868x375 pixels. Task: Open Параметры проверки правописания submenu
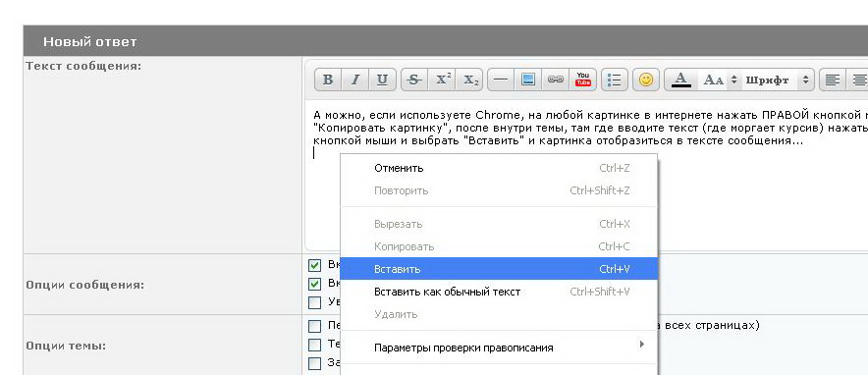point(499,348)
